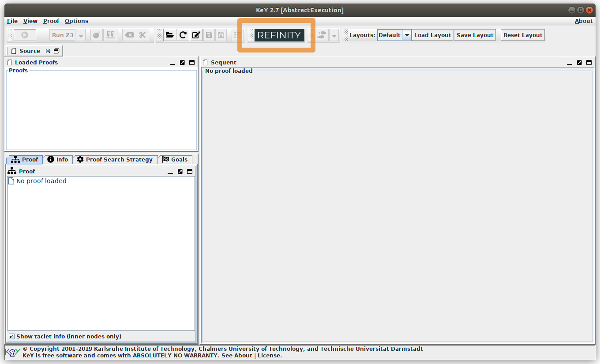Click the goal back backspace icon
Image resolution: width=600 pixels, height=364 pixels.
pyautogui.click(x=129, y=35)
